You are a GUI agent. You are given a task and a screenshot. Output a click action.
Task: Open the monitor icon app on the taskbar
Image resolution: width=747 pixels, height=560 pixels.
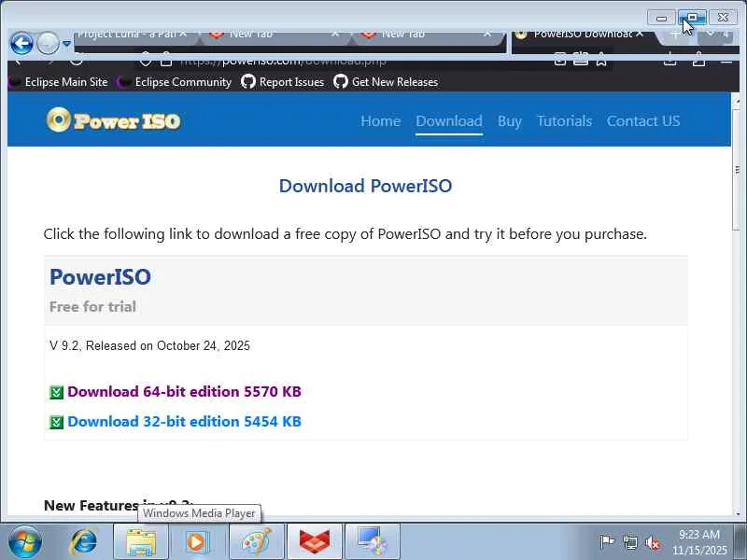click(x=372, y=542)
